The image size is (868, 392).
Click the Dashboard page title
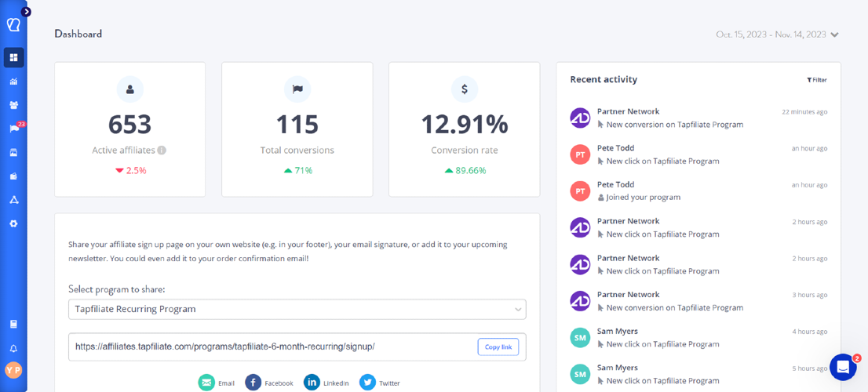(78, 34)
